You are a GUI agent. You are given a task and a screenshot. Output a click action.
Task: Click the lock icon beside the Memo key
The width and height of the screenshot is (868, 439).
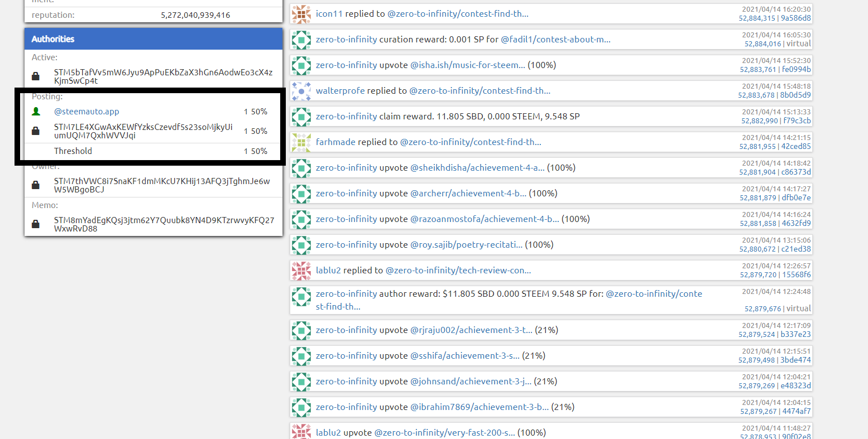point(36,224)
